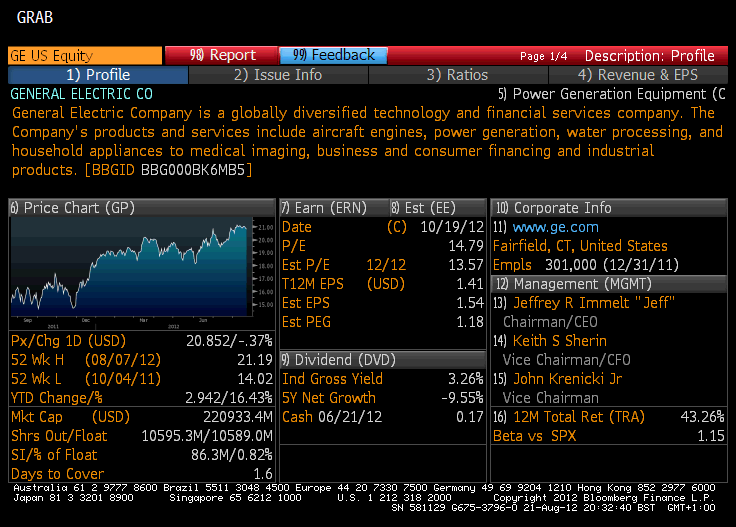This screenshot has width=736, height=527.
Task: Click Shrs Out/Float value 10595.3M/10589.0M
Action: point(207,436)
